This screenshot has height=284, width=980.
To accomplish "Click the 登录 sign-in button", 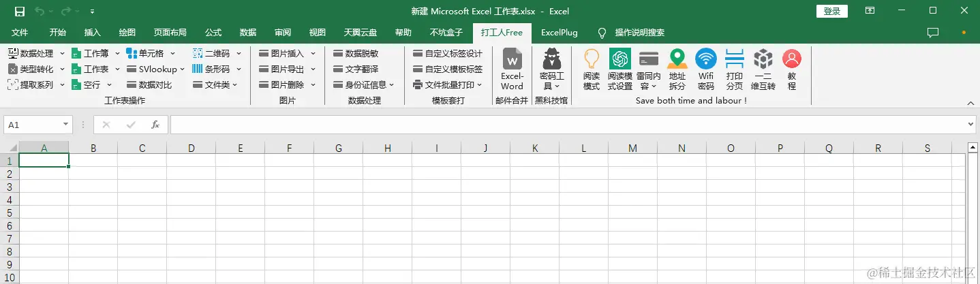I will pyautogui.click(x=832, y=11).
